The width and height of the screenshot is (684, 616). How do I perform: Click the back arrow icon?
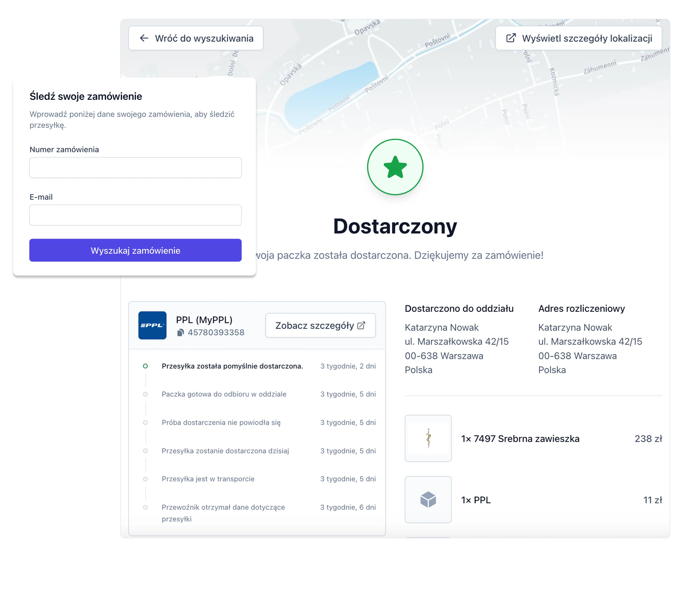click(144, 38)
